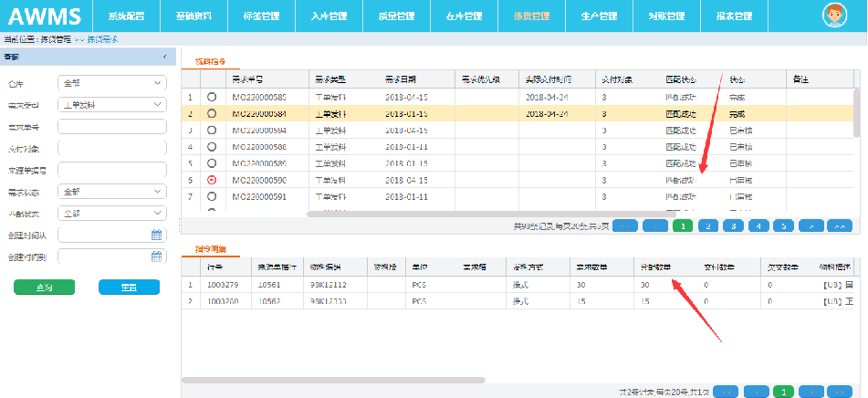Expand the demand status (需求状态) dropdown
This screenshot has width=868, height=398.
110,192
